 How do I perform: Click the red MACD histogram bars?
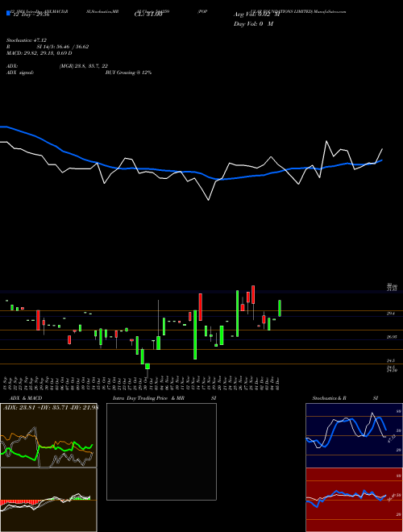[x=17, y=502]
